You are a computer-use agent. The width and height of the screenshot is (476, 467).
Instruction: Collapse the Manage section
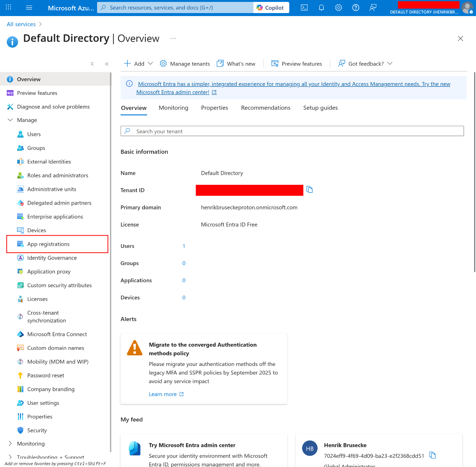point(10,120)
